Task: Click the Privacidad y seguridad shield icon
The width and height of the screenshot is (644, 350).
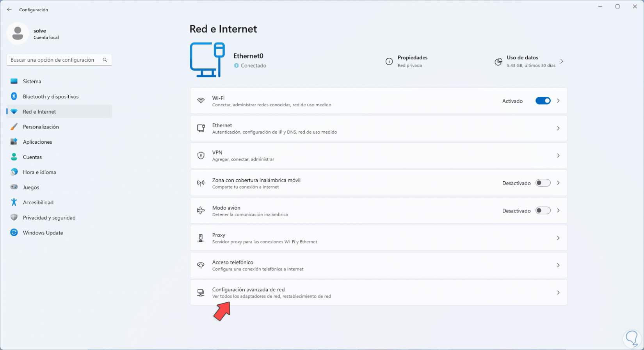Action: tap(14, 218)
